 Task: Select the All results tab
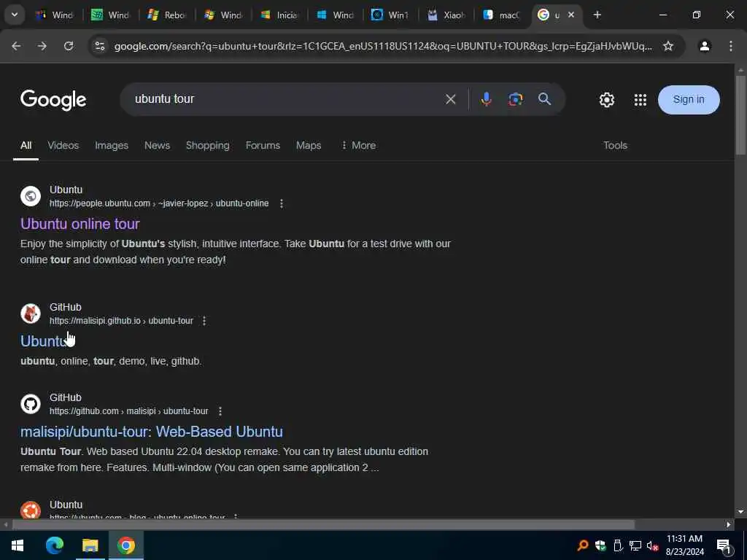click(26, 145)
